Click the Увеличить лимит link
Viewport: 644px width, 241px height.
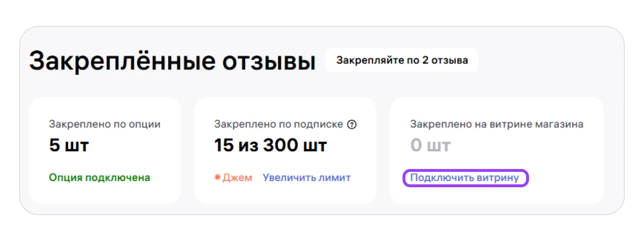(x=307, y=178)
